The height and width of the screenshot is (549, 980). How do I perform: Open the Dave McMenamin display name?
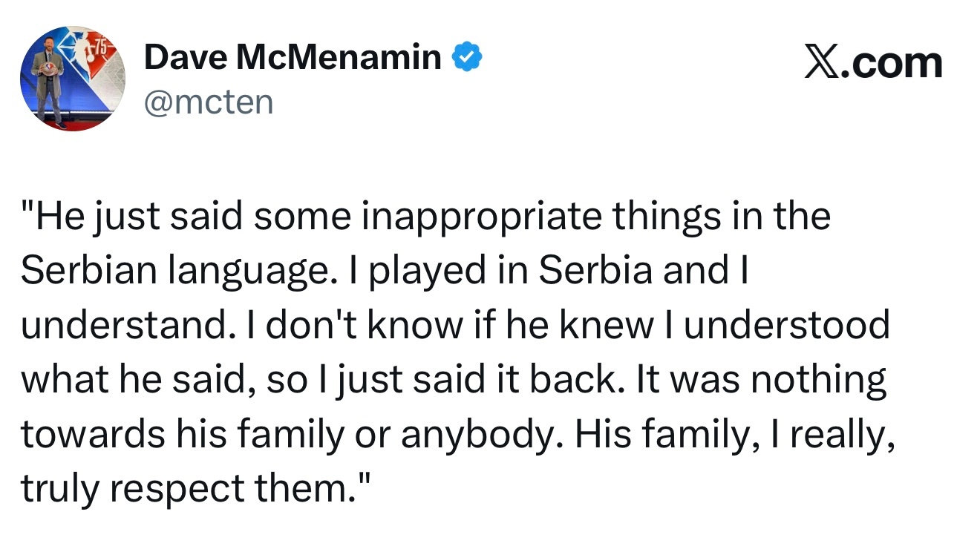(x=293, y=57)
